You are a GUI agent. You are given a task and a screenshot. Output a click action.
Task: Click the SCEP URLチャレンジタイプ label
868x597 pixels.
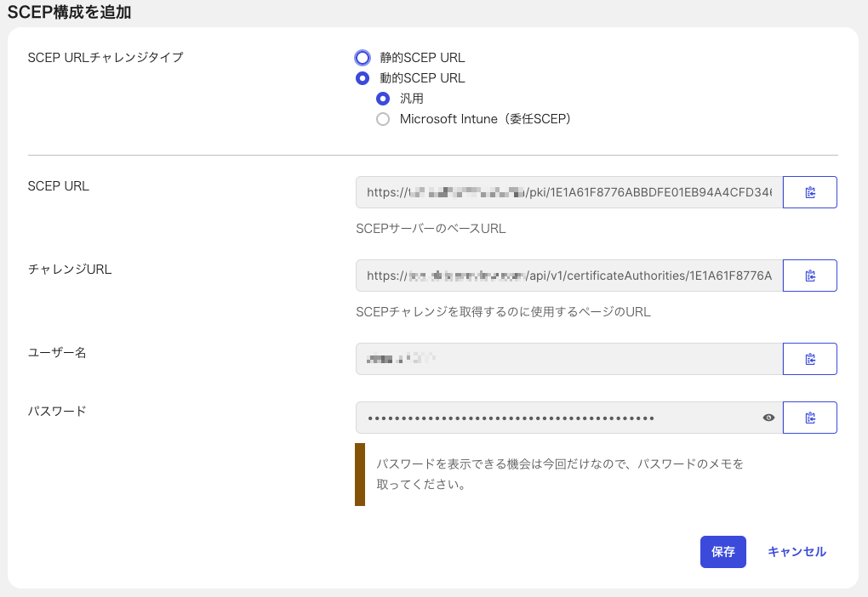tap(106, 58)
